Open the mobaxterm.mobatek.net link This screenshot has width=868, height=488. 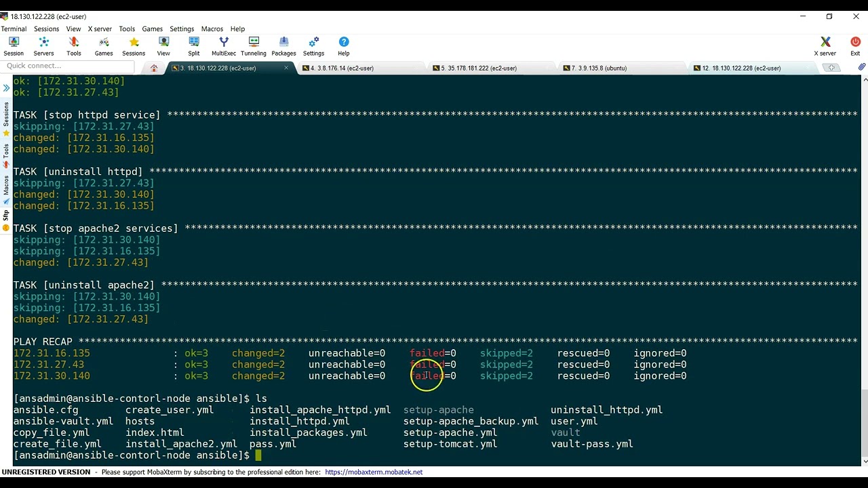point(374,472)
